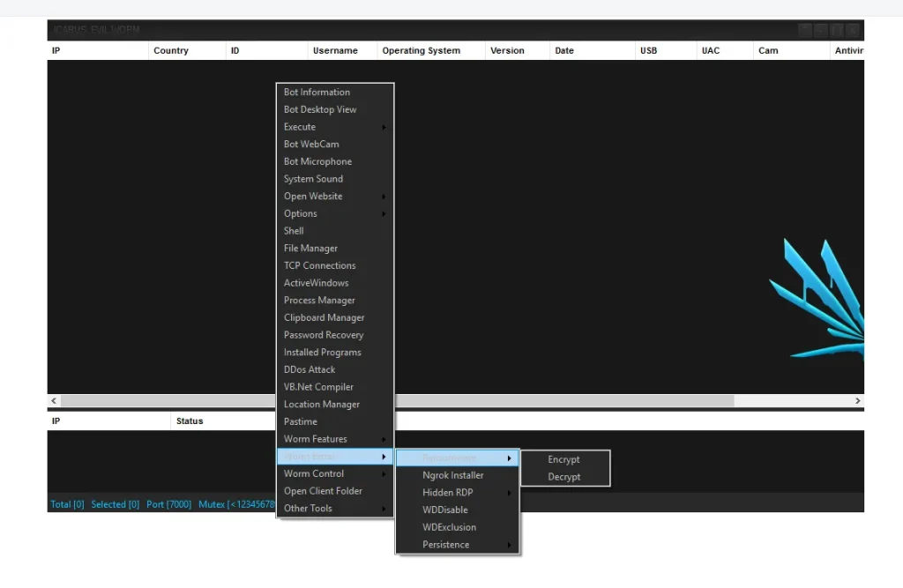Expand the Options submenu

pos(301,213)
